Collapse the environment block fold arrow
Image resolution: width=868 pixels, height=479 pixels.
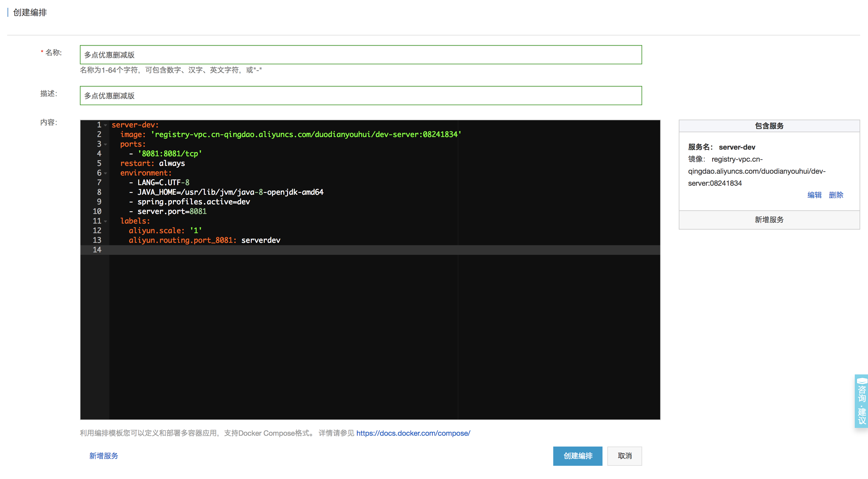(105, 173)
